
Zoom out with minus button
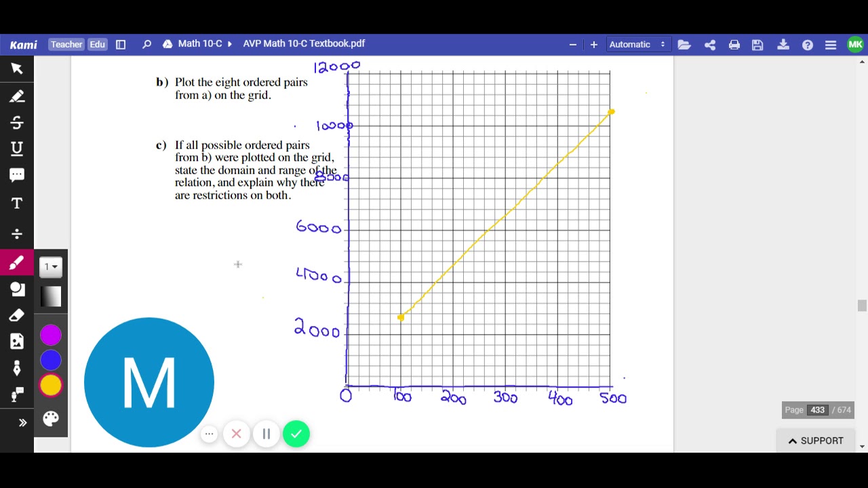click(x=573, y=44)
